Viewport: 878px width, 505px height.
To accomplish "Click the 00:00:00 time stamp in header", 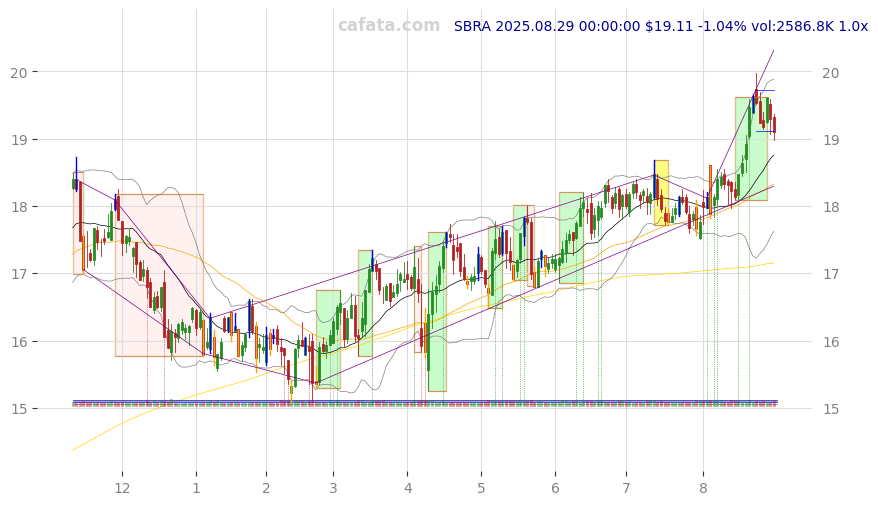I will (x=609, y=26).
